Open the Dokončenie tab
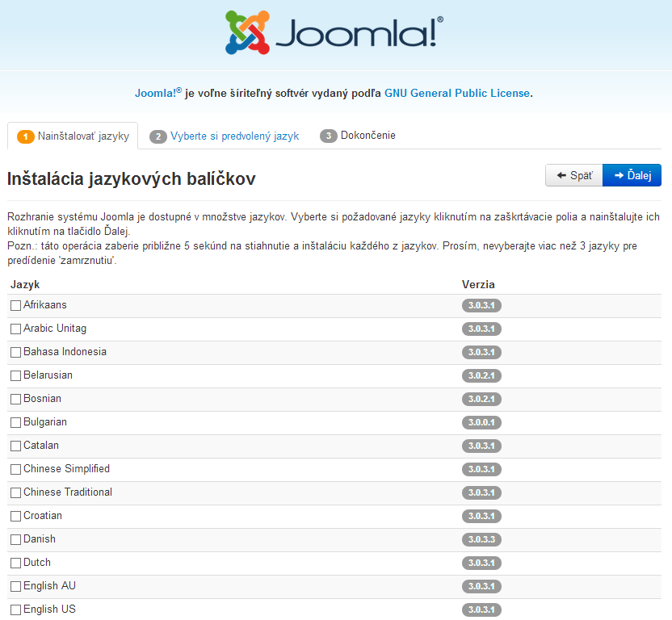 coord(358,136)
